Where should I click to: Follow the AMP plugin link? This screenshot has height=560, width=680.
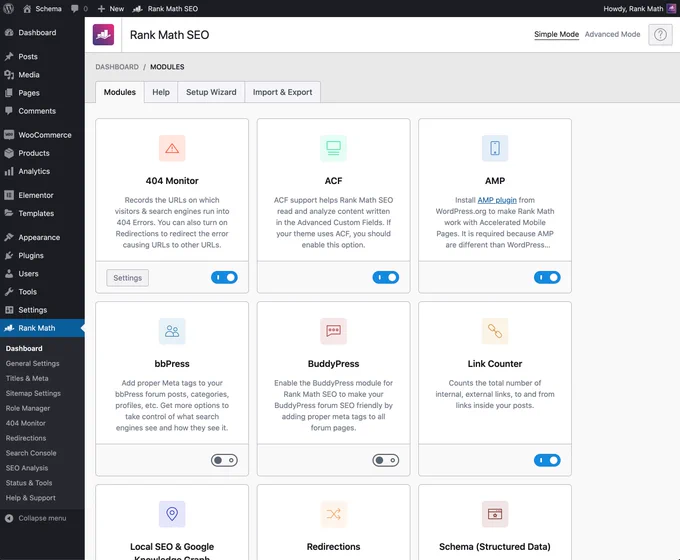click(497, 200)
